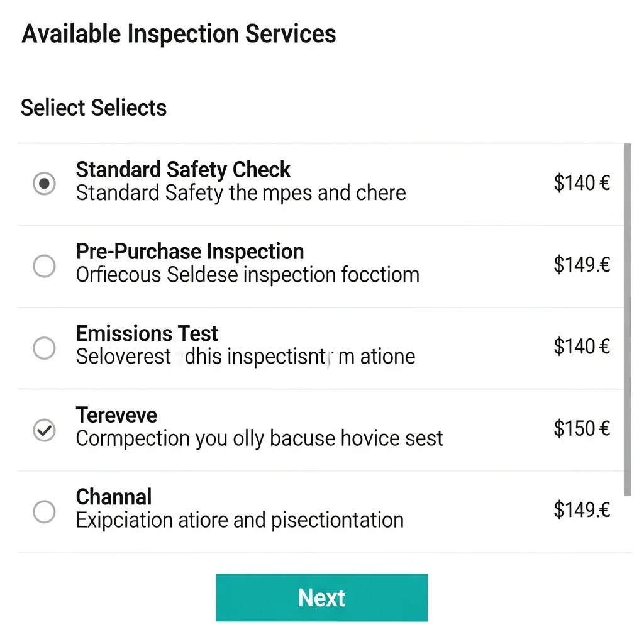Click the Emissions Test title text
This screenshot has width=644, height=644.
(x=147, y=333)
